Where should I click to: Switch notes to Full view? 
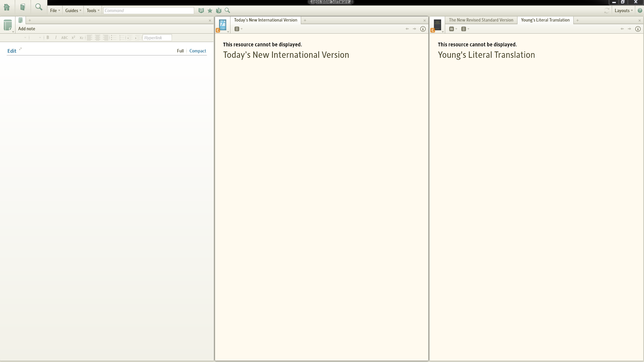pyautogui.click(x=180, y=51)
